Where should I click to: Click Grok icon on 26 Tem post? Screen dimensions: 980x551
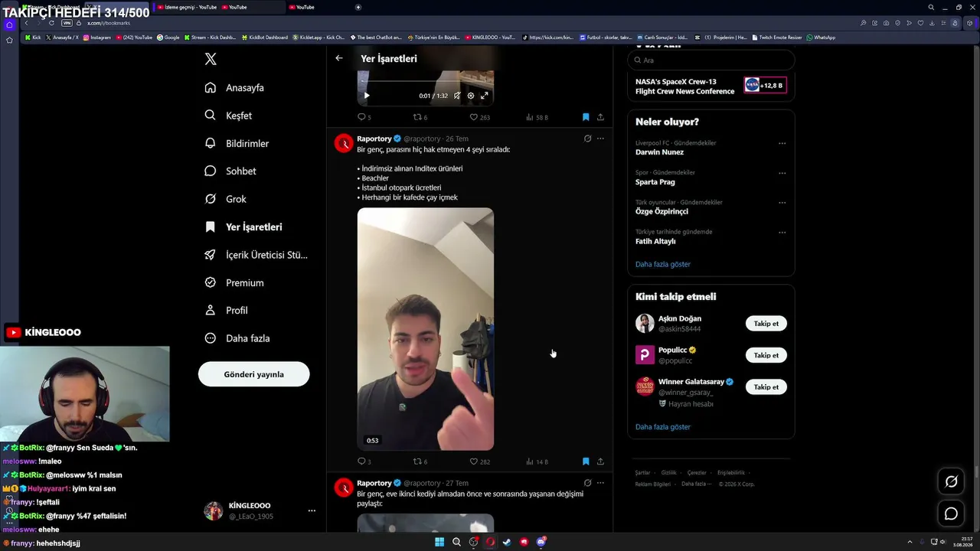[x=587, y=139]
